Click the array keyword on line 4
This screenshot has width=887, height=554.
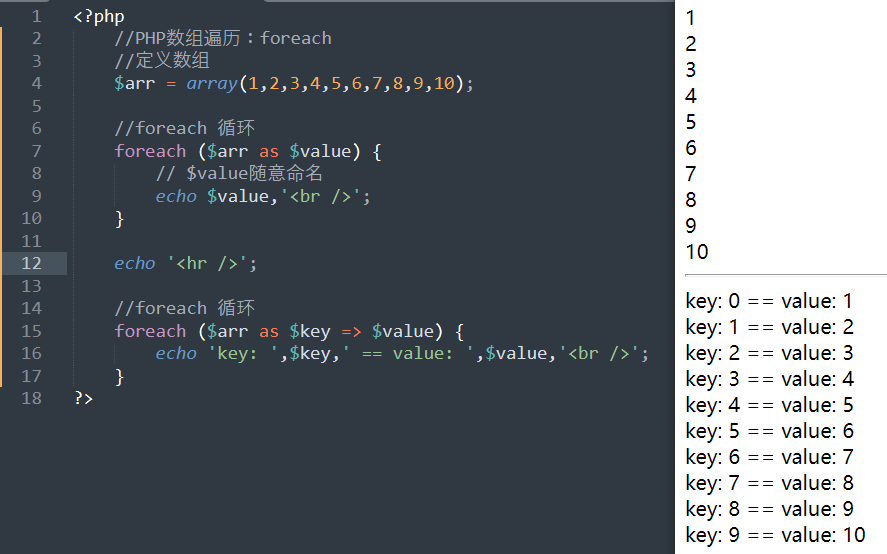point(211,83)
